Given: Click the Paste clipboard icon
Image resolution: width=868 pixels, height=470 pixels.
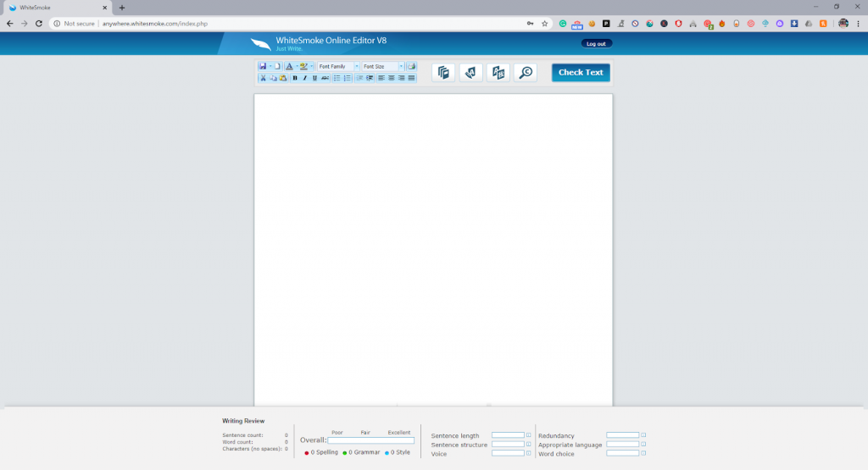Looking at the screenshot, I should point(283,78).
